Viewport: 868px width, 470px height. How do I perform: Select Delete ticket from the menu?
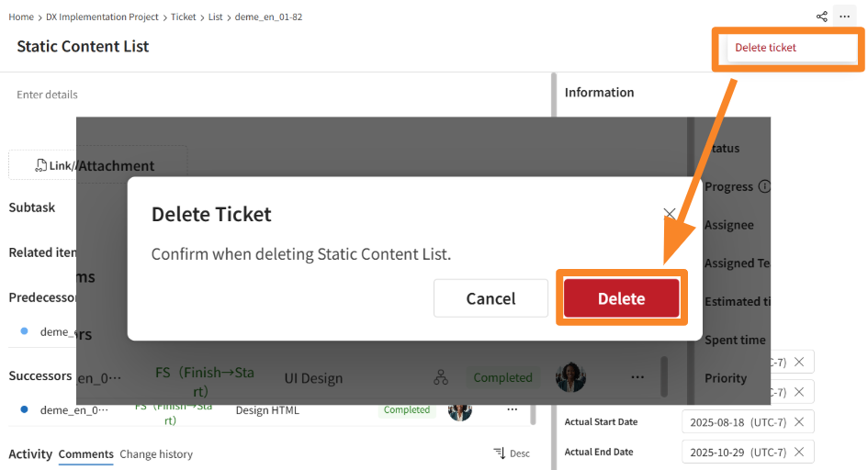point(765,48)
